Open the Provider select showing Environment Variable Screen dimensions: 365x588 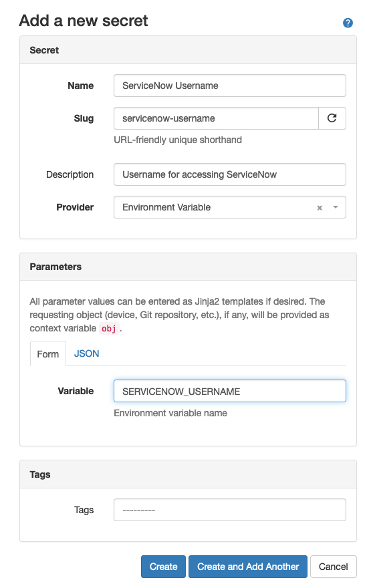(x=229, y=207)
